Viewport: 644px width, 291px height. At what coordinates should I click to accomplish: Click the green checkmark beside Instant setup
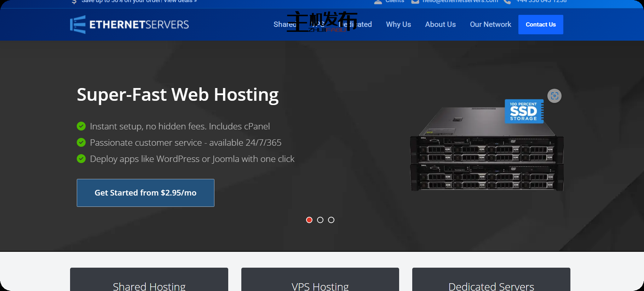pyautogui.click(x=81, y=126)
